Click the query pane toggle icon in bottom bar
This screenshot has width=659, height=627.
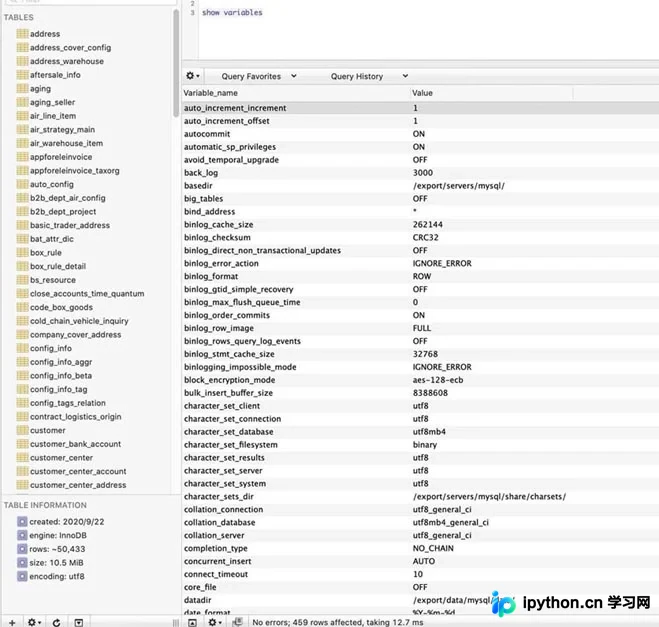[192, 622]
